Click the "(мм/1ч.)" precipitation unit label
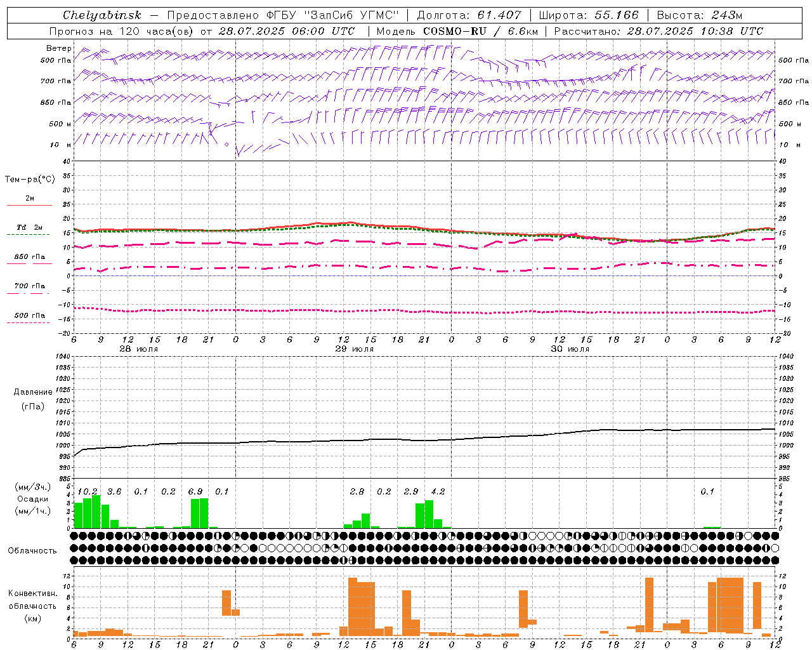 click(x=33, y=511)
